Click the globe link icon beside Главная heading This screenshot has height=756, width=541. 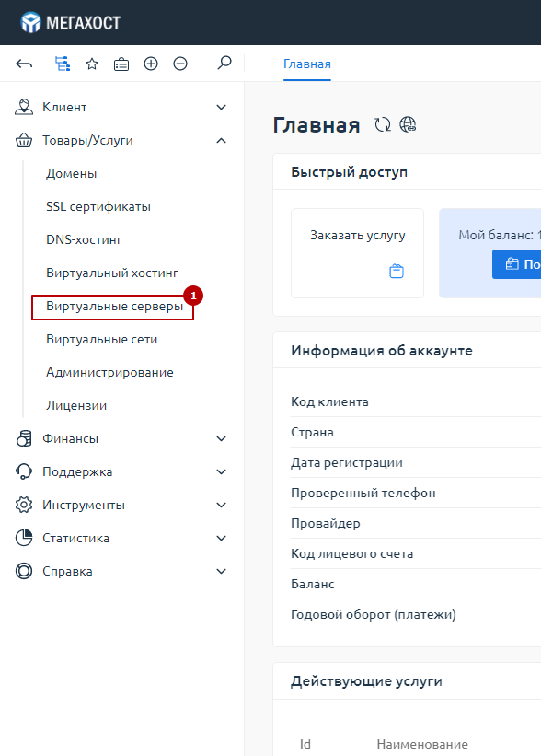tap(408, 125)
